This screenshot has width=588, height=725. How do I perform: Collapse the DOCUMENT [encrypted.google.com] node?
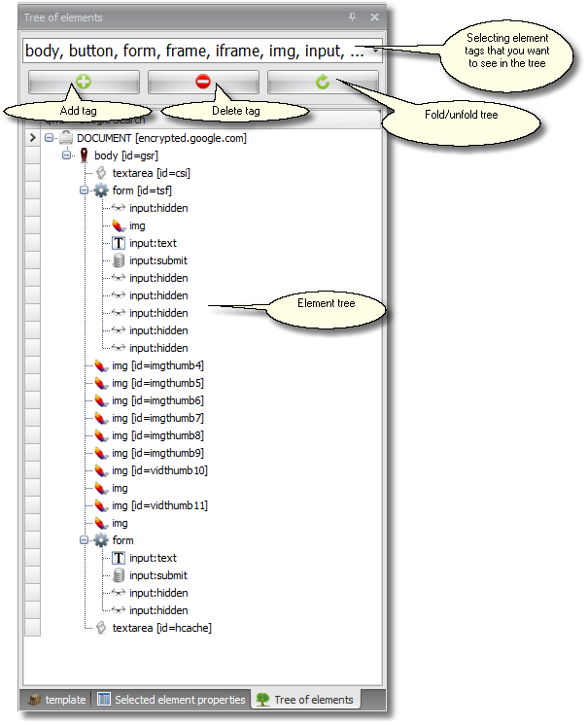(x=49, y=138)
